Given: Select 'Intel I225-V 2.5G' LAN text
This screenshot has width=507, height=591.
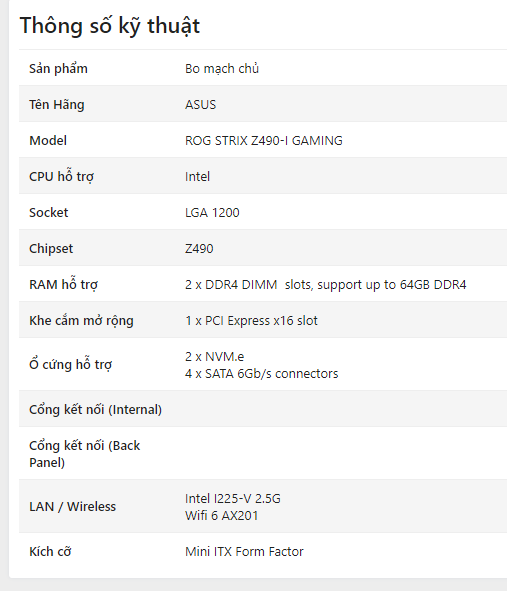Looking at the screenshot, I should coord(233,498).
